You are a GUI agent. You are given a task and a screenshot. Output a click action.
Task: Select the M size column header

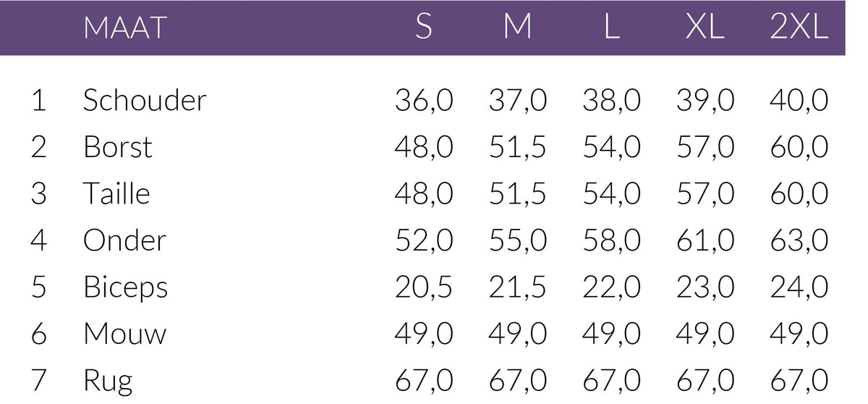[x=518, y=28]
